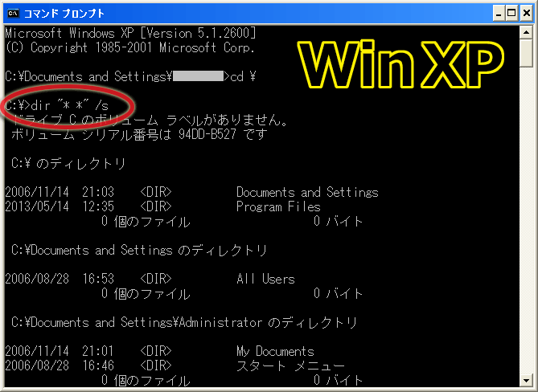Image resolution: width=538 pixels, height=392 pixels.
Task: Click the Win XP yellow overlay text
Action: tap(400, 64)
